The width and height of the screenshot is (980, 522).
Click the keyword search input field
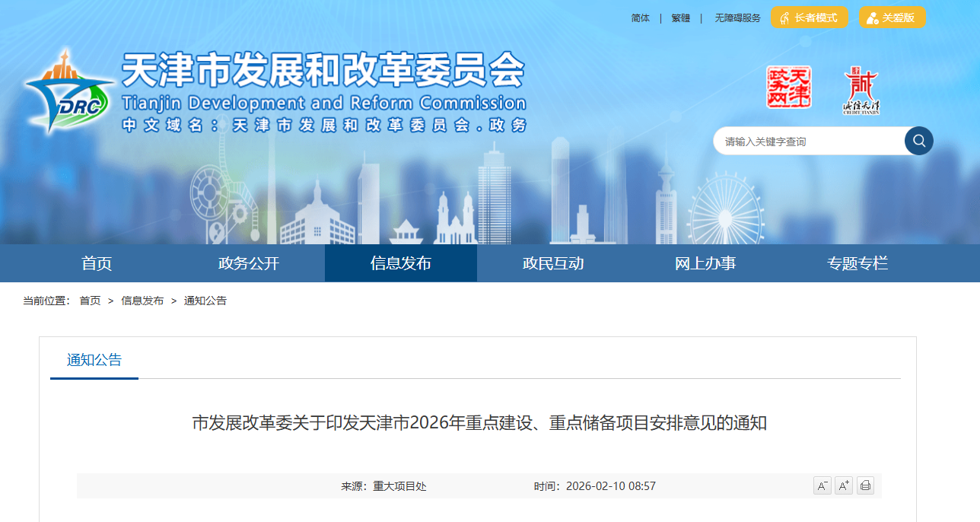[x=807, y=142]
